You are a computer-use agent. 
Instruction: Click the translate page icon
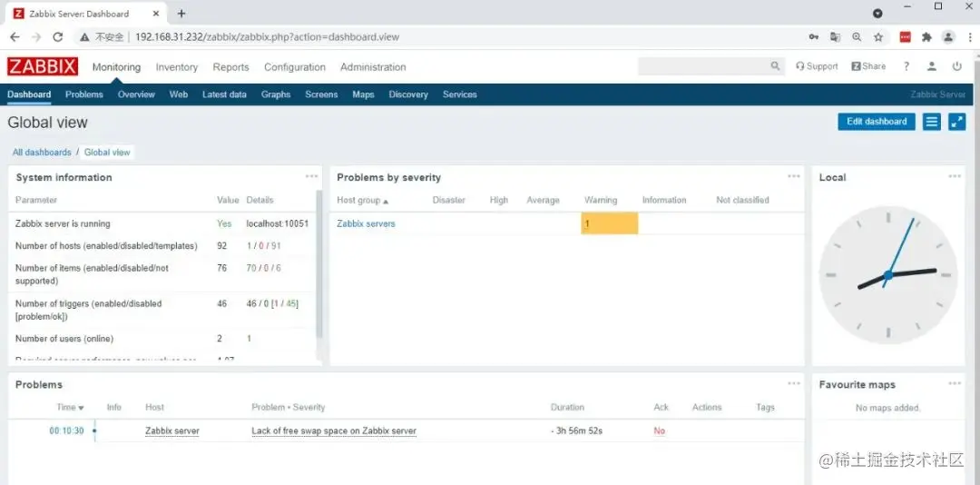click(x=835, y=37)
